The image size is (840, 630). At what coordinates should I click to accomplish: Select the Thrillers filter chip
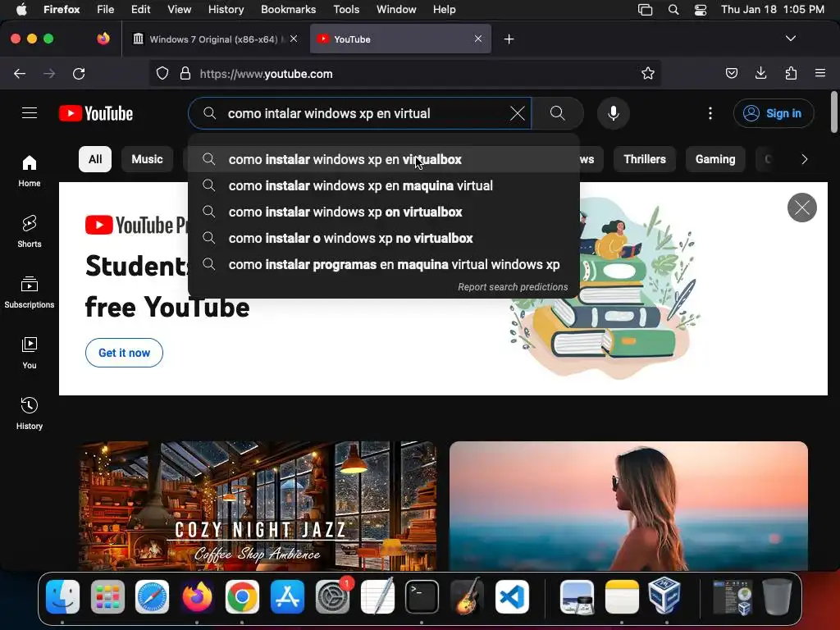[645, 159]
